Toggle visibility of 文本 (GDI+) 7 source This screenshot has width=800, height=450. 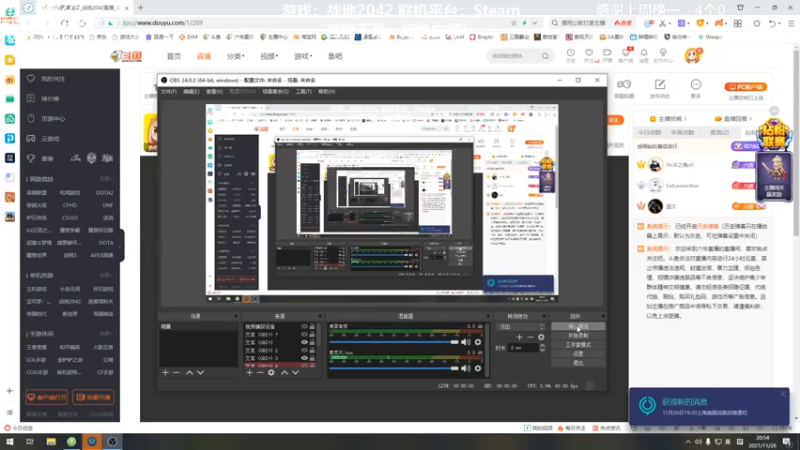point(305,335)
